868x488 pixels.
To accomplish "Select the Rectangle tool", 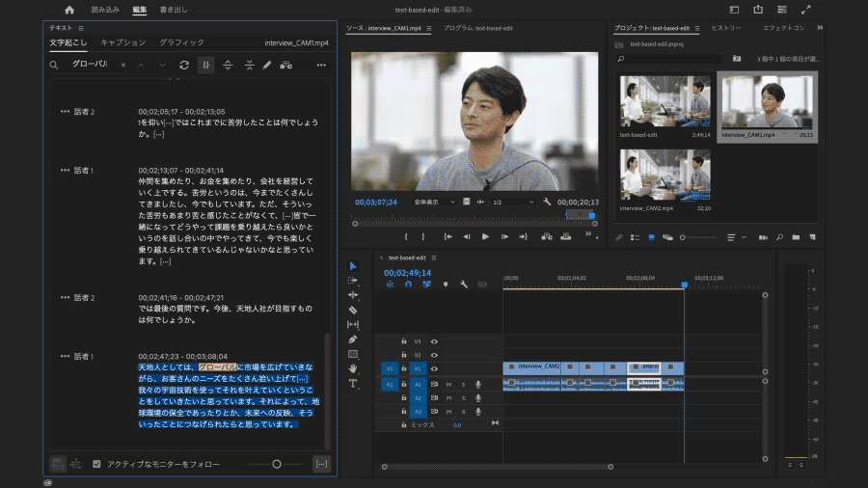I will pos(353,354).
